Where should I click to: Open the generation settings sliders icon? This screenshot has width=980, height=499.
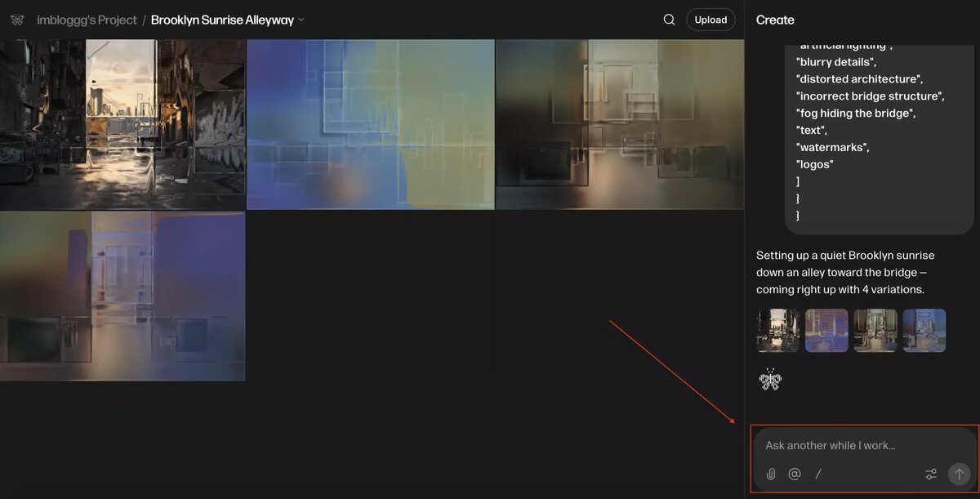tap(931, 474)
